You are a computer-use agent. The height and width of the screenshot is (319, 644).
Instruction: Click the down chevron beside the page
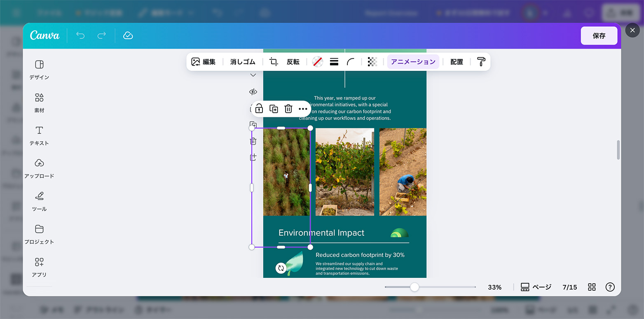click(253, 75)
